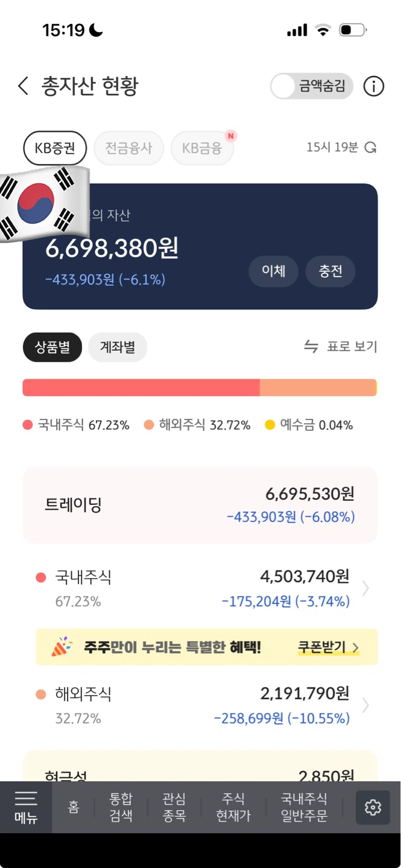Click the 표로 보기 swap icon

point(311,347)
